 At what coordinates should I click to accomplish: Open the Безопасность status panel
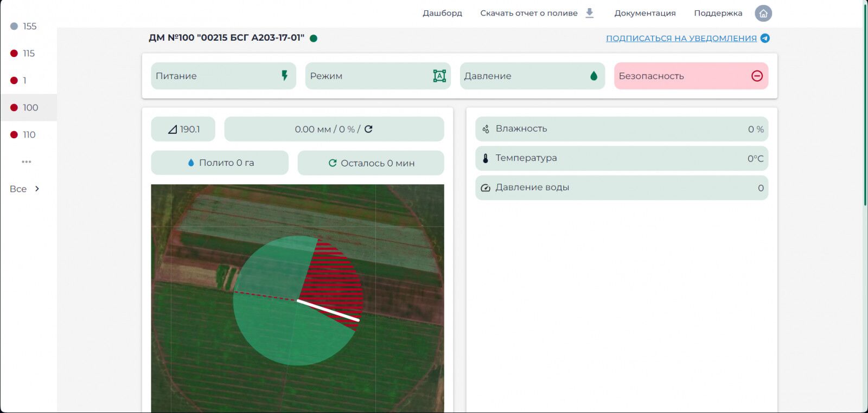691,76
